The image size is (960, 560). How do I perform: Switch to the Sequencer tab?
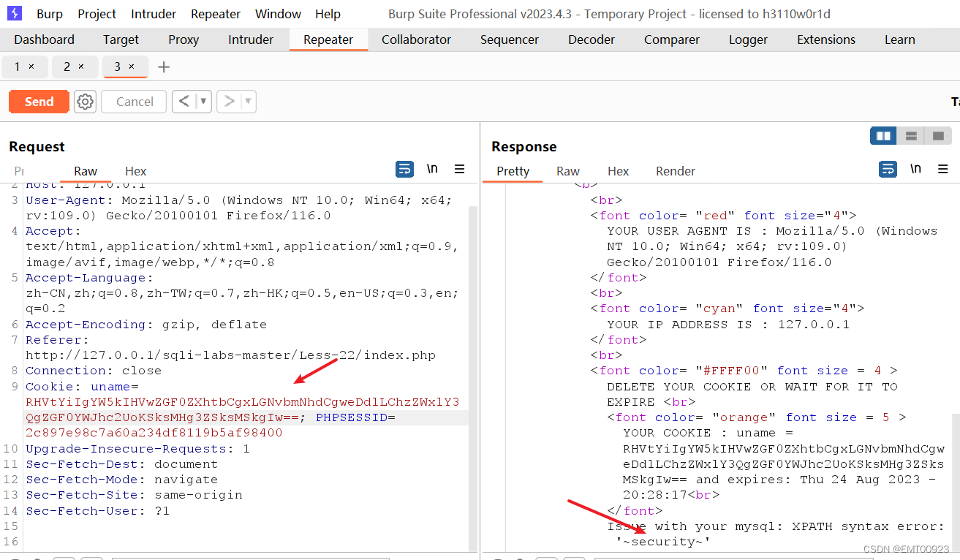(x=510, y=39)
